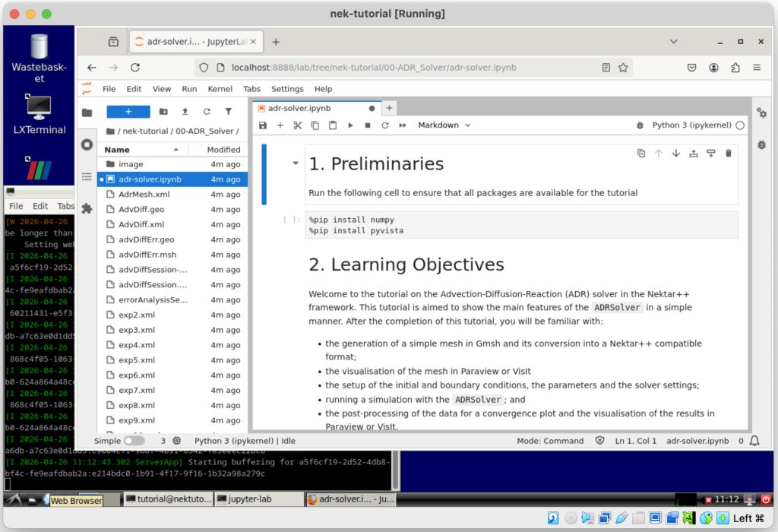Screen dimensions: 778x532
Task: Move the cell down with arrow icon
Action: (675, 154)
